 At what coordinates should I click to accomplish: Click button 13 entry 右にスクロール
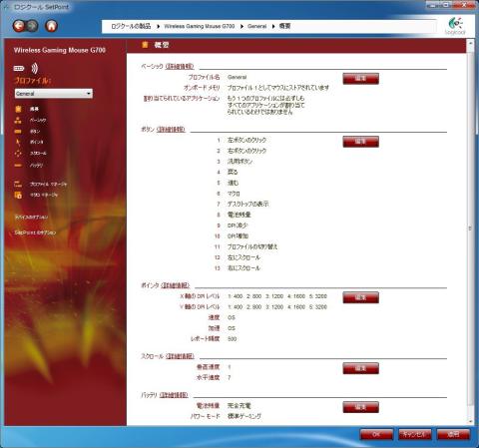(x=243, y=268)
